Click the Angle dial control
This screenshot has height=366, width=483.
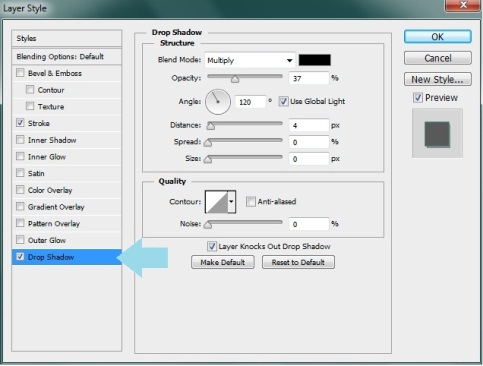coord(218,102)
